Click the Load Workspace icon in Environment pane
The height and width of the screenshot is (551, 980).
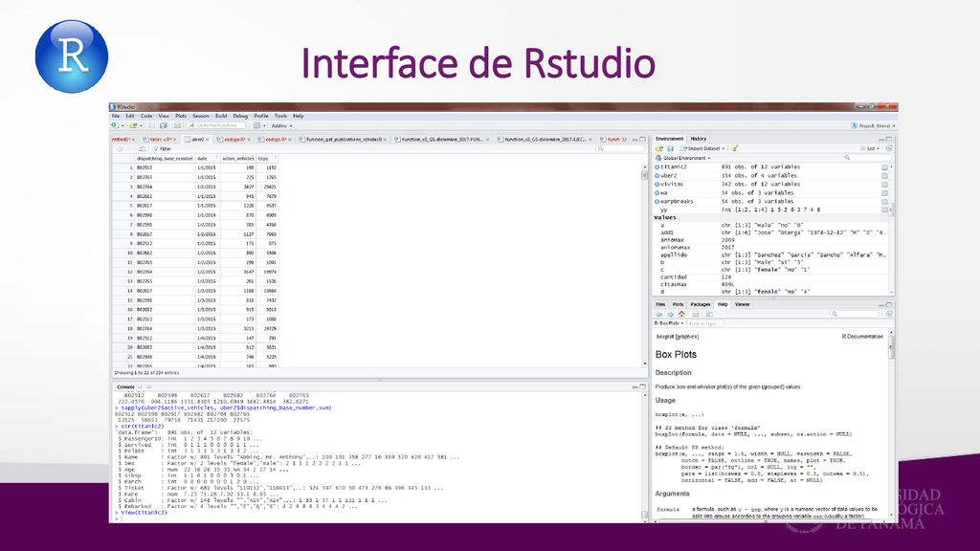658,148
